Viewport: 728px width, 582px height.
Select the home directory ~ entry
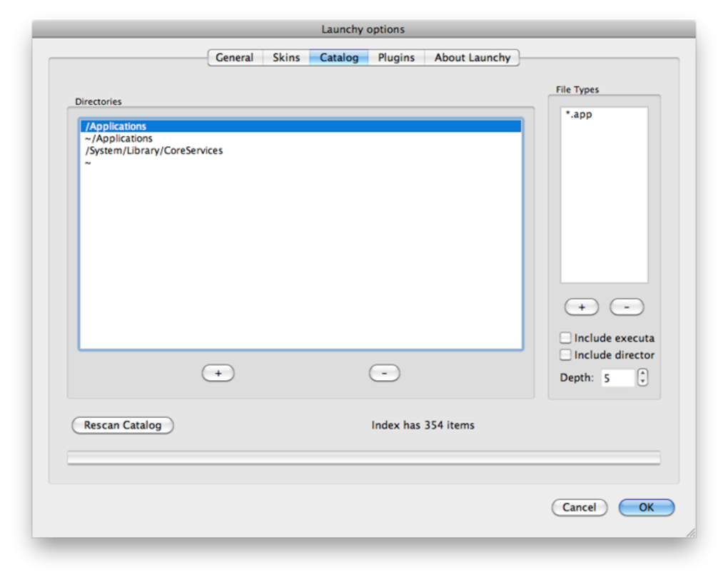(87, 163)
